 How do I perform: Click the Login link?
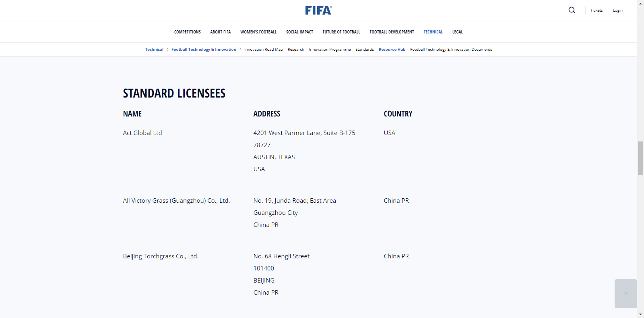tap(617, 10)
